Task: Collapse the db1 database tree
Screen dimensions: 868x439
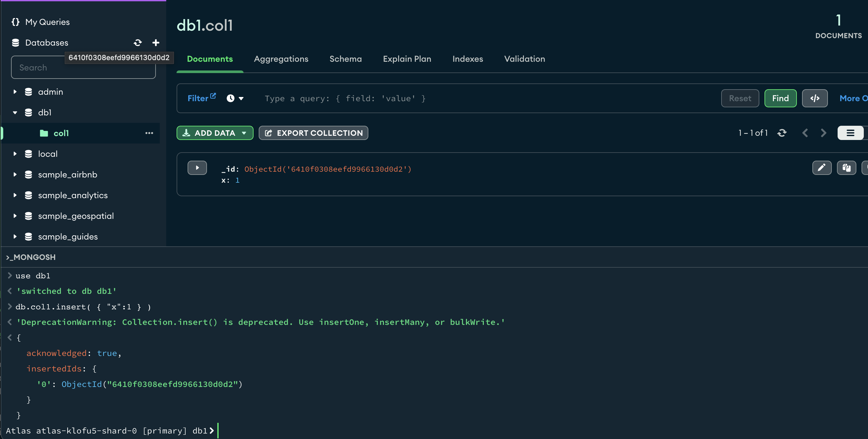Action: [15, 112]
